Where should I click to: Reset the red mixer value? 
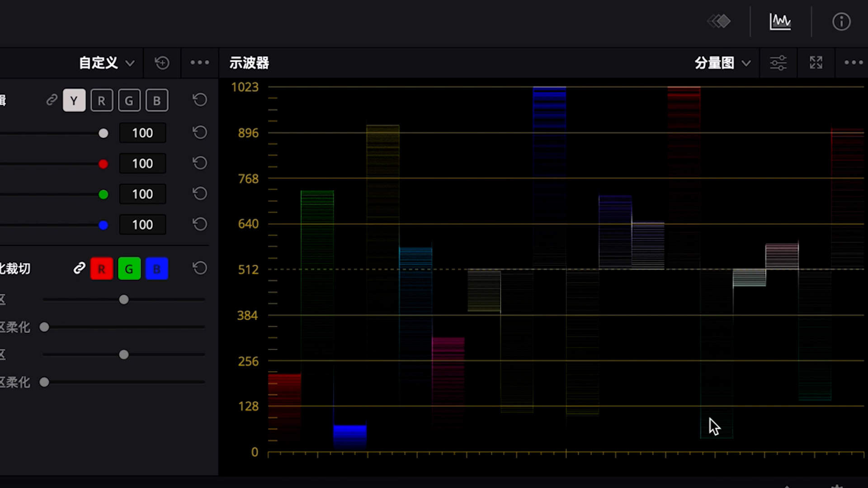(x=200, y=163)
